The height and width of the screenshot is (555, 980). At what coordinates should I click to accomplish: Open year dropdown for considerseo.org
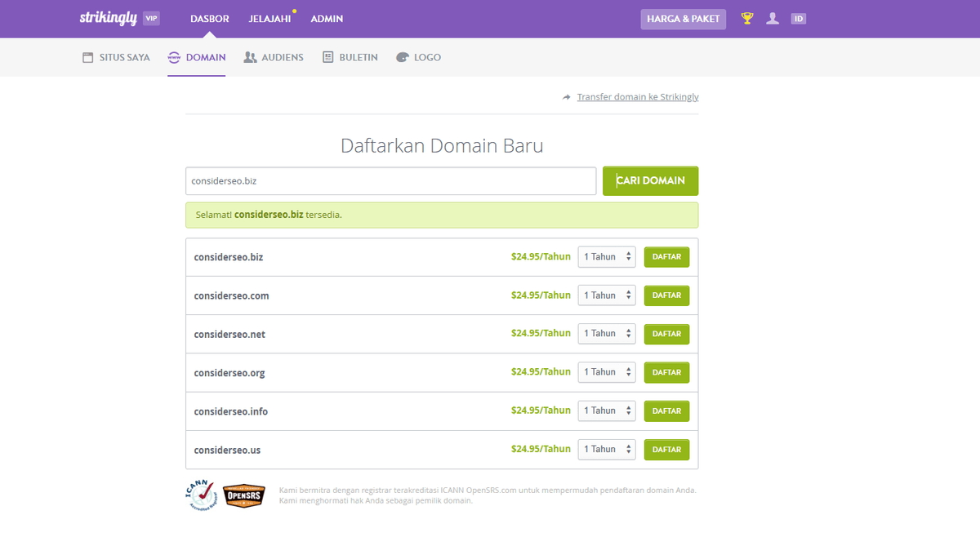607,372
